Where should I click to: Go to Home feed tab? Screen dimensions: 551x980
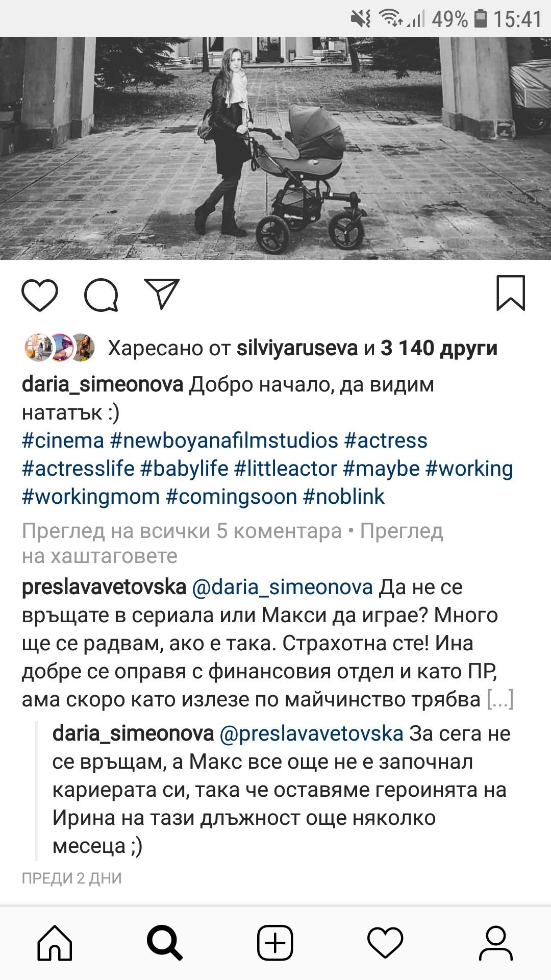[x=55, y=942]
